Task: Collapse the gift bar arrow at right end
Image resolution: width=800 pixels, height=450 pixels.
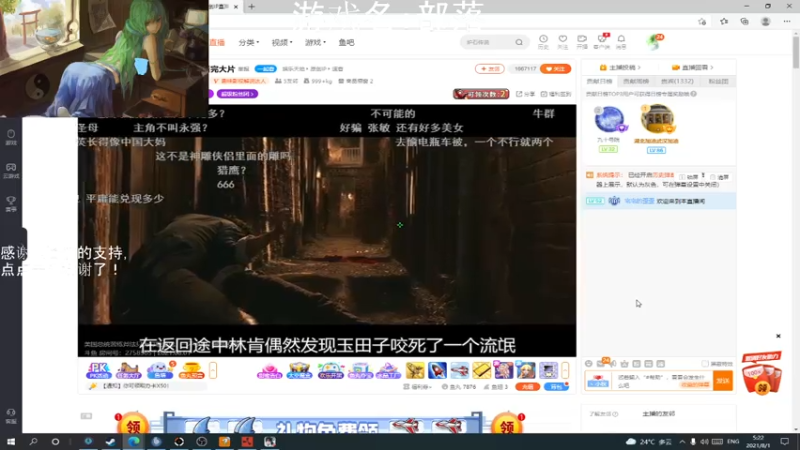Action: (565, 370)
